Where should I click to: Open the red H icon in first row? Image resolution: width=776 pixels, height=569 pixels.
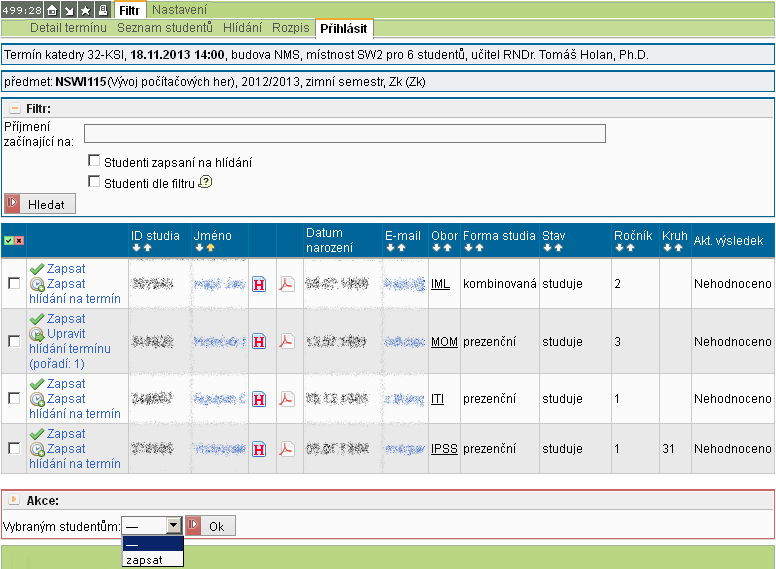[260, 284]
